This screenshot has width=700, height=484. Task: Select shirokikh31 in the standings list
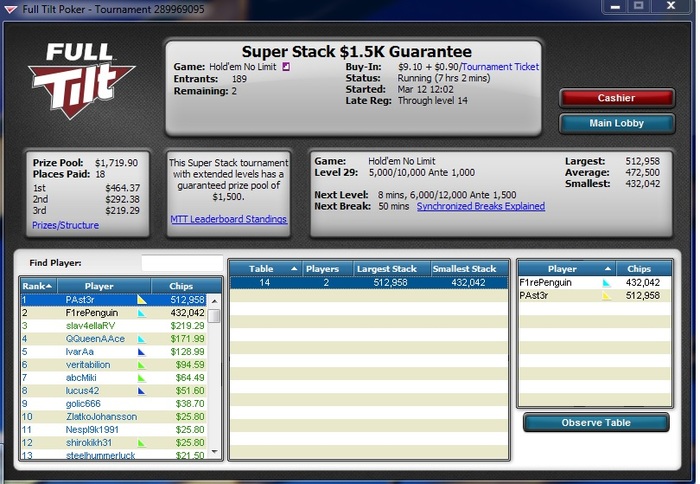pos(114,443)
